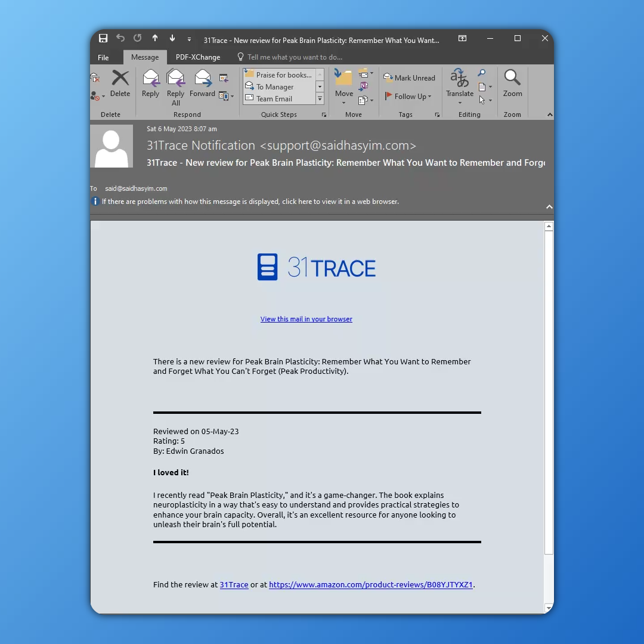Click the 31Trace link in the footer
Viewport: 644px width, 644px height.
[234, 584]
